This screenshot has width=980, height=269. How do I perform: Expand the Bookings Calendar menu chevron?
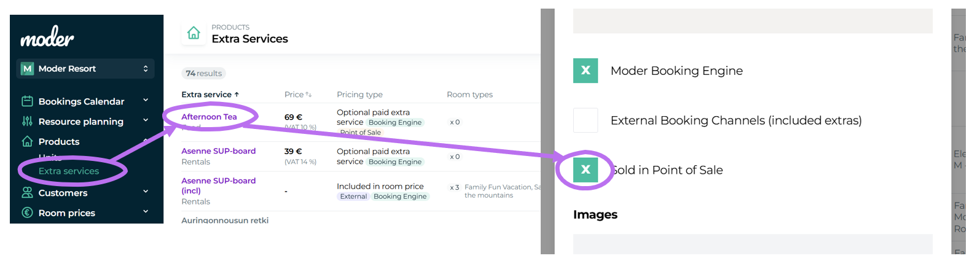(x=146, y=100)
